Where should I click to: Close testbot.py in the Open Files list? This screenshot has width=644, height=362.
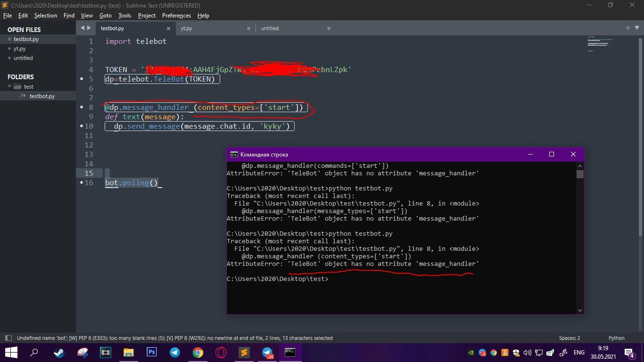click(x=9, y=39)
